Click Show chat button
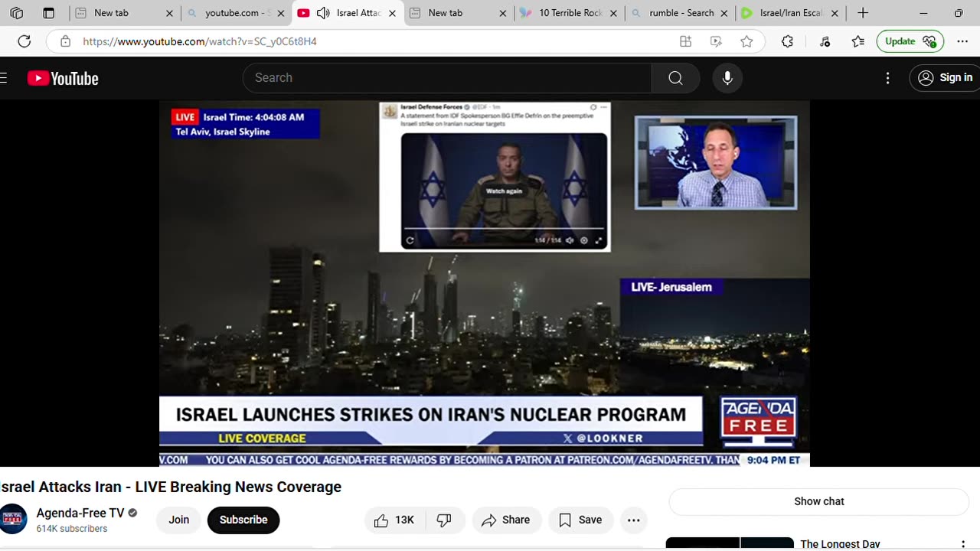The image size is (980, 551). click(819, 501)
